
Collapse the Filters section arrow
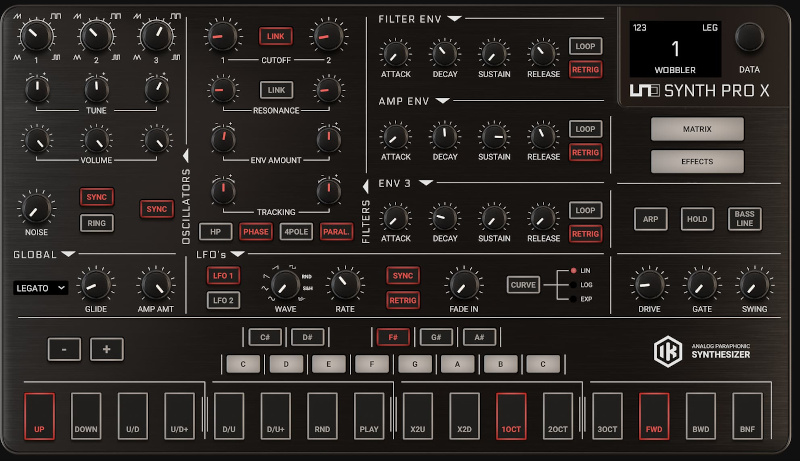point(365,186)
